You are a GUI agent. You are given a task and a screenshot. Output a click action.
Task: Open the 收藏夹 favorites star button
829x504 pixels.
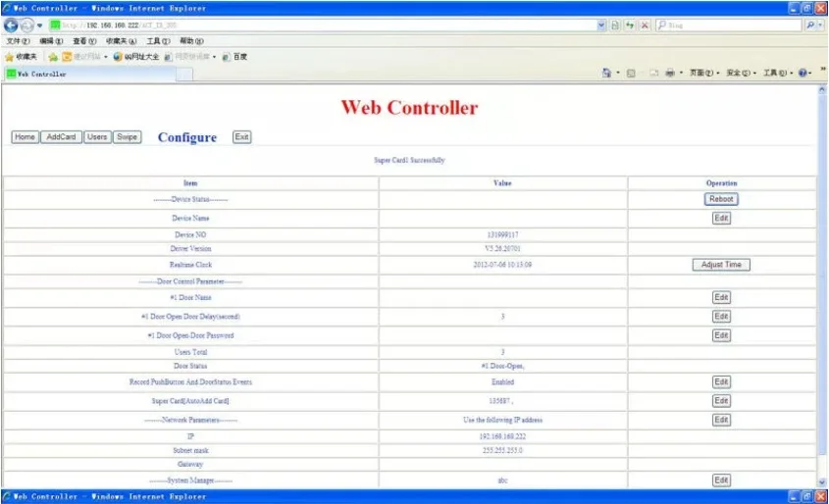(x=21, y=57)
